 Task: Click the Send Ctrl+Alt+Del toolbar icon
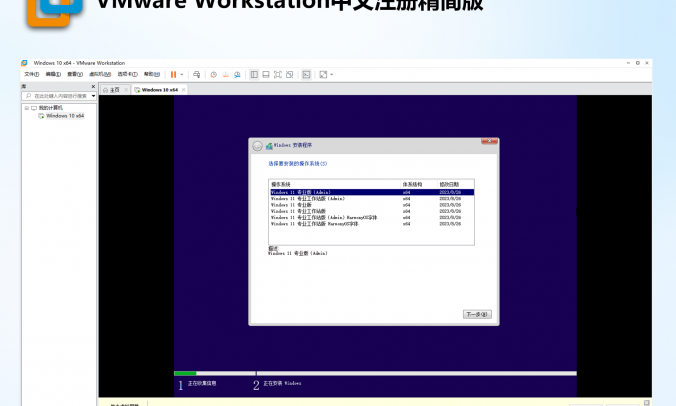[197, 75]
